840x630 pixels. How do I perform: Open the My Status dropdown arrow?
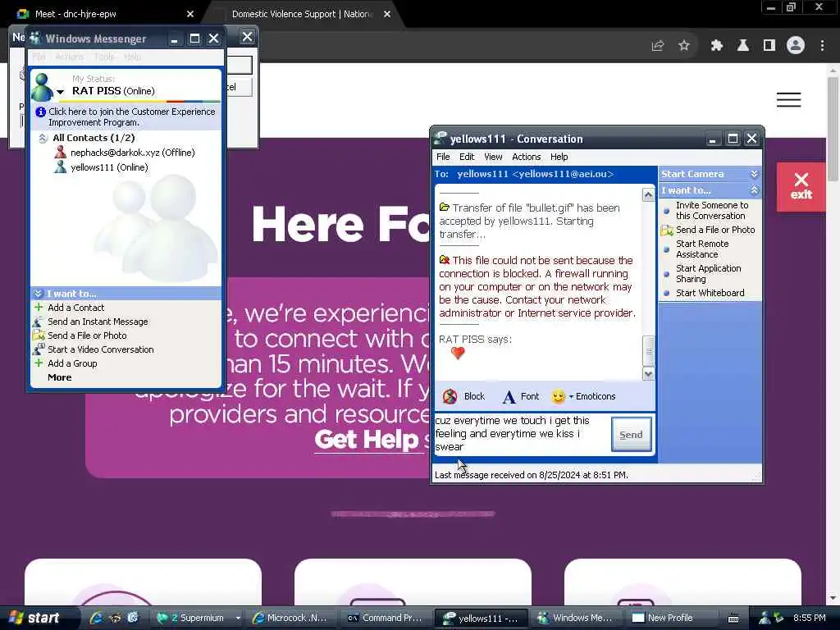coord(60,92)
